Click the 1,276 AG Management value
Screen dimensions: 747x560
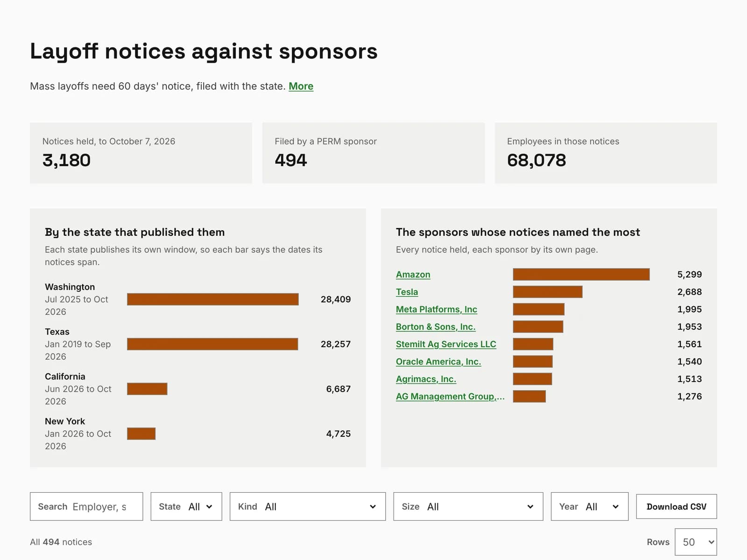point(690,396)
